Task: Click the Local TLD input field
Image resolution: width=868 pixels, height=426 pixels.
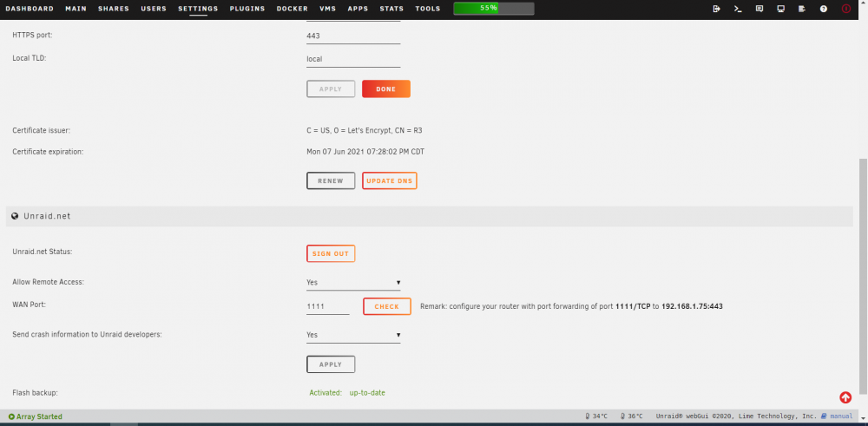Action: [353, 59]
